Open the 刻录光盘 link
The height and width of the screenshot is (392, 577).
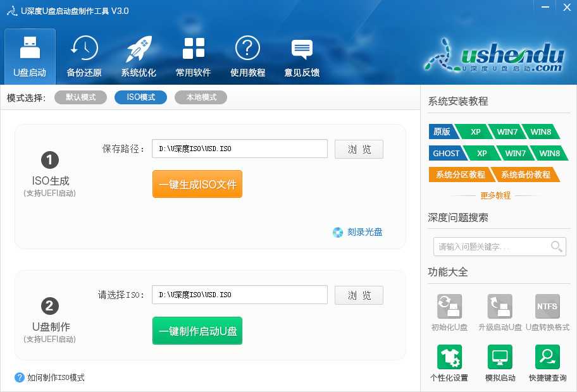[x=364, y=232]
